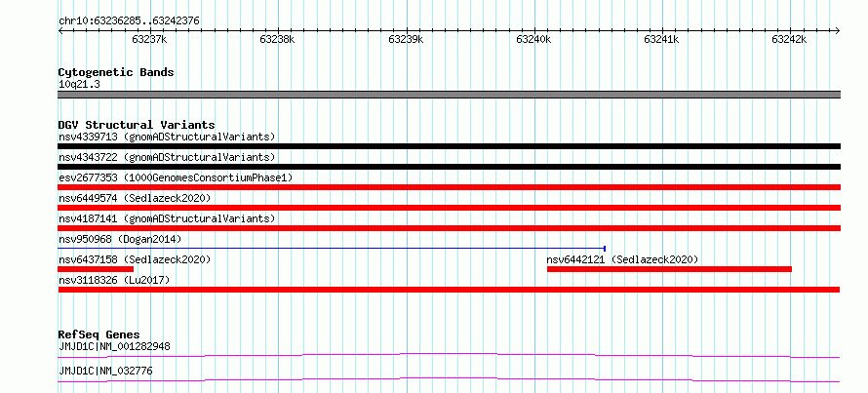The height and width of the screenshot is (393, 868).
Task: Click the DGV Structural Variants track title
Action: (137, 125)
